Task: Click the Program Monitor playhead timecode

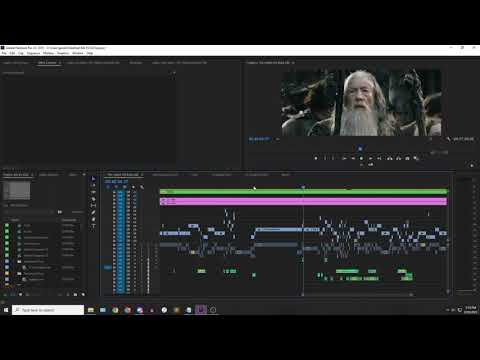Action: pos(259,139)
